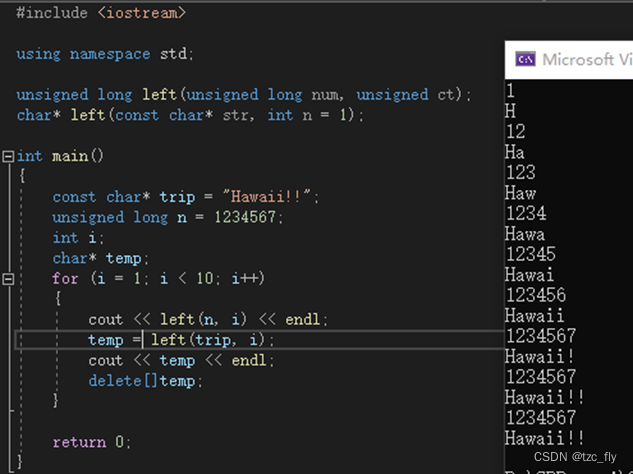The image size is (633, 474).
Task: Select the unsigned long left declaration line
Action: pyautogui.click(x=243, y=95)
